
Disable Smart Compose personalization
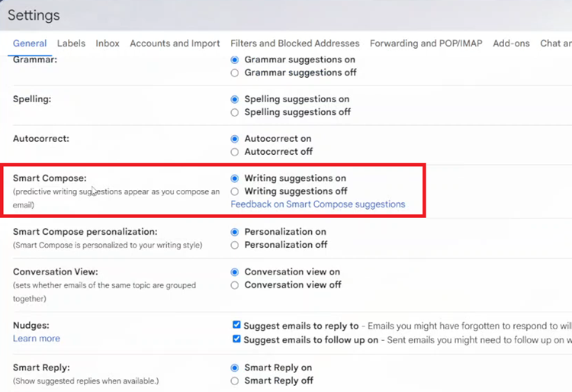click(x=235, y=245)
